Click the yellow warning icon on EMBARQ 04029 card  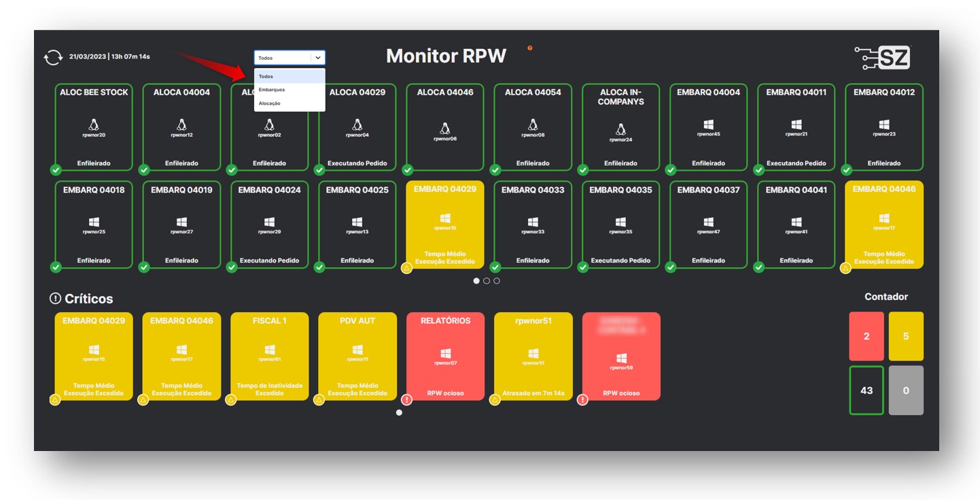click(408, 268)
